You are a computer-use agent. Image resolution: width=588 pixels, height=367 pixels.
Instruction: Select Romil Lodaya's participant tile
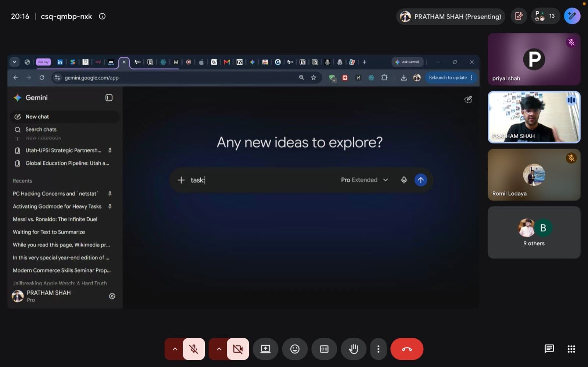(x=534, y=175)
